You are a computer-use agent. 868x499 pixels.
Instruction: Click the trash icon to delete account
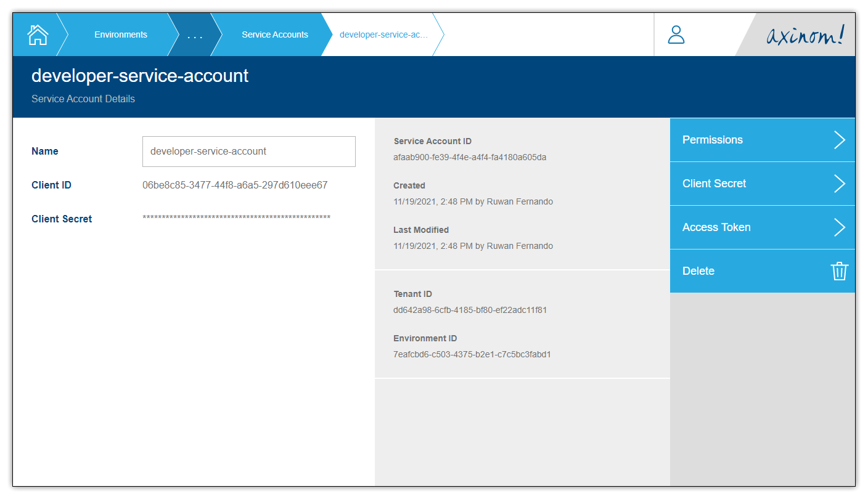(x=839, y=271)
